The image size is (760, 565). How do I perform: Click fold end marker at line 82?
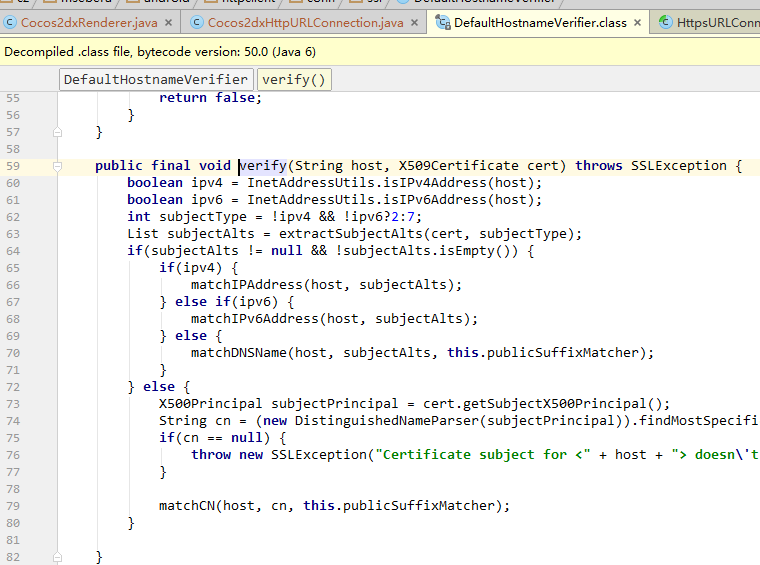(x=57, y=557)
